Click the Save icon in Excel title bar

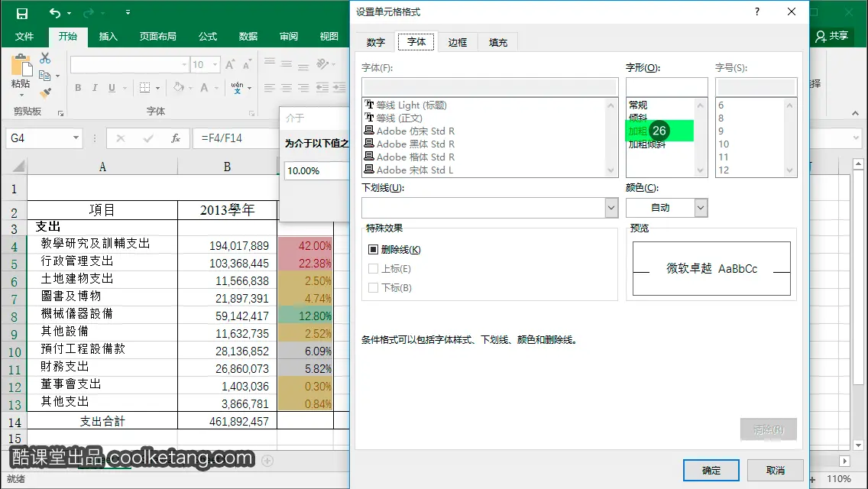[22, 13]
